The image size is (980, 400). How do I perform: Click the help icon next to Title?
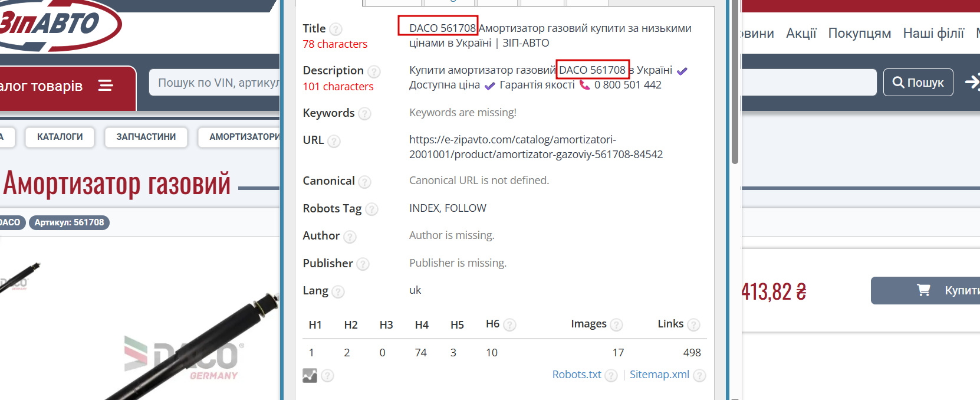pos(336,29)
